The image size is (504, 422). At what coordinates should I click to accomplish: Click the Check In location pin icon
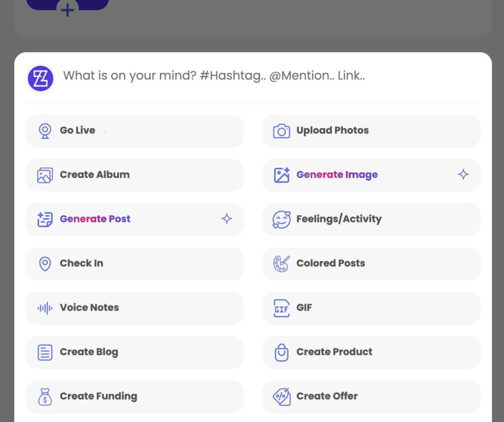tap(45, 264)
